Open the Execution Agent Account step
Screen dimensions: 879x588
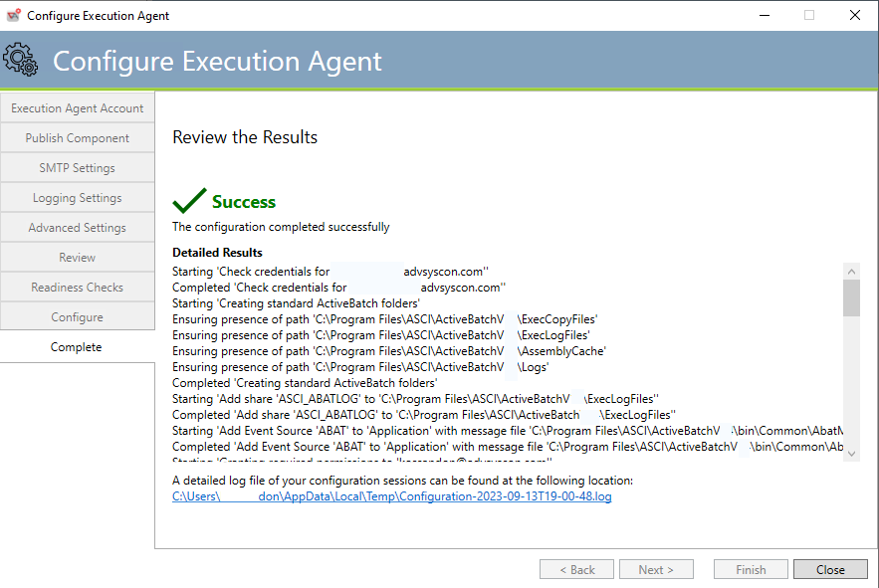point(78,108)
